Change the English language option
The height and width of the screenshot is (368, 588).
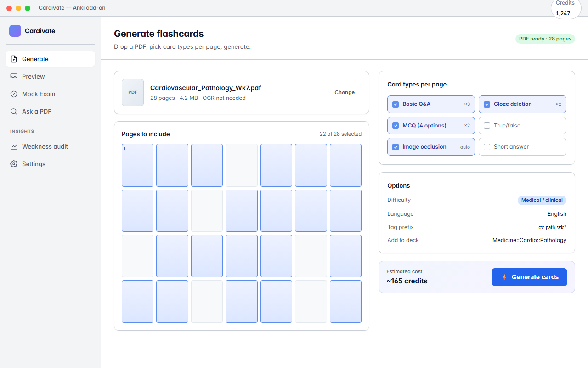(557, 214)
